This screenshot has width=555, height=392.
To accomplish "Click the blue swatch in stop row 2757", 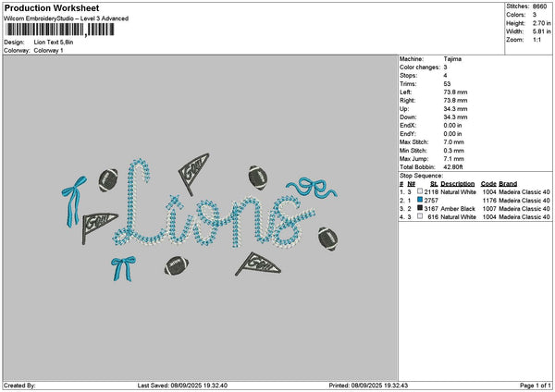I will [420, 200].
